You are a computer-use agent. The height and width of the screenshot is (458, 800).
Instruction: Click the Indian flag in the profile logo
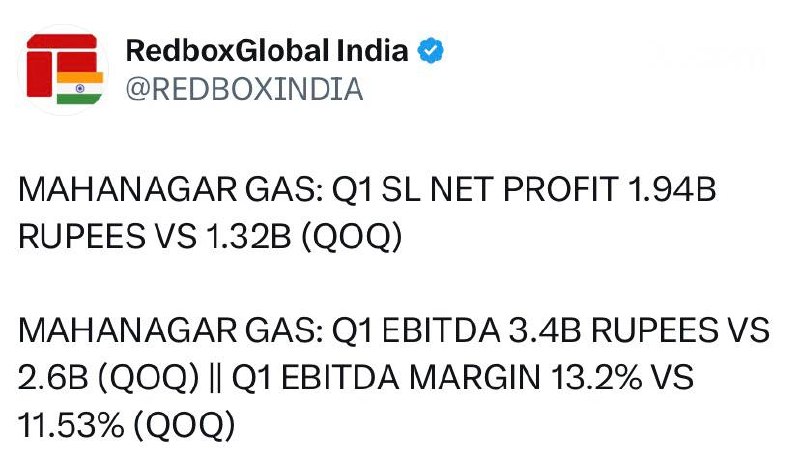80,88
